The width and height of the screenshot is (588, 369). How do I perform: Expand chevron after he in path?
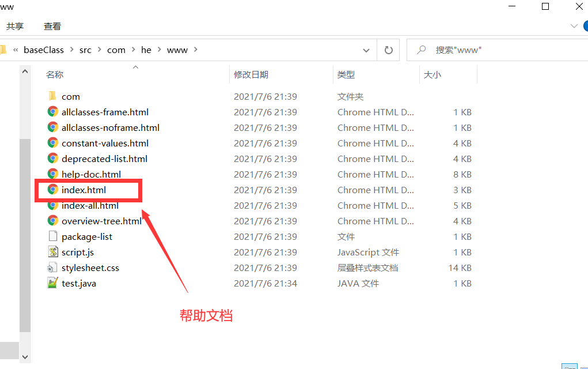[159, 50]
